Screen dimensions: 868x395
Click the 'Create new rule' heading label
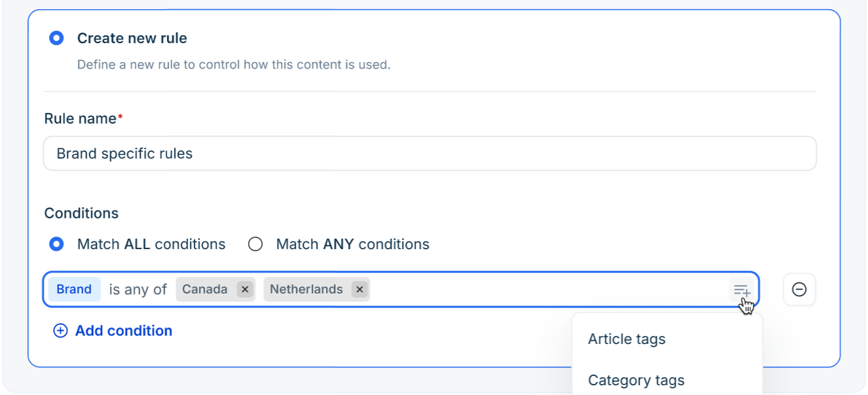[x=132, y=38]
